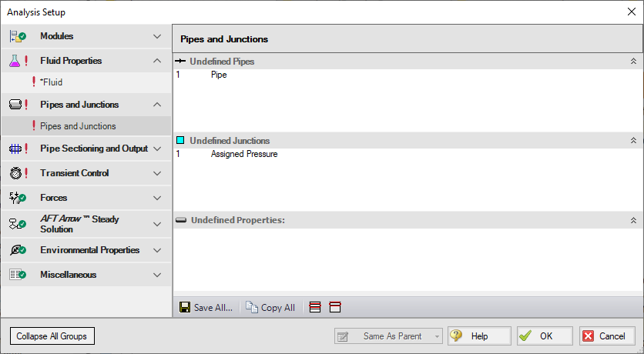
Task: Click the cyan Undefined Junctions square icon
Action: point(180,140)
